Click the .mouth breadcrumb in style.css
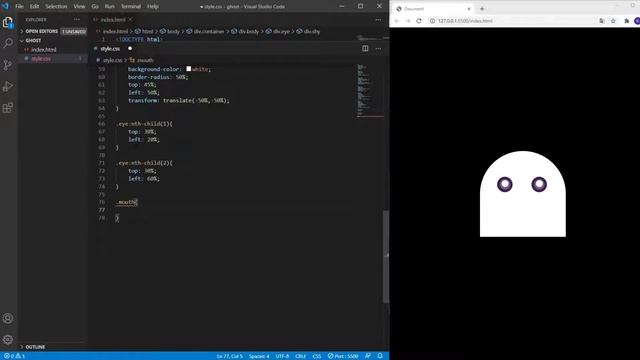Screen dimensions: 640x360 pyautogui.click(x=142, y=60)
